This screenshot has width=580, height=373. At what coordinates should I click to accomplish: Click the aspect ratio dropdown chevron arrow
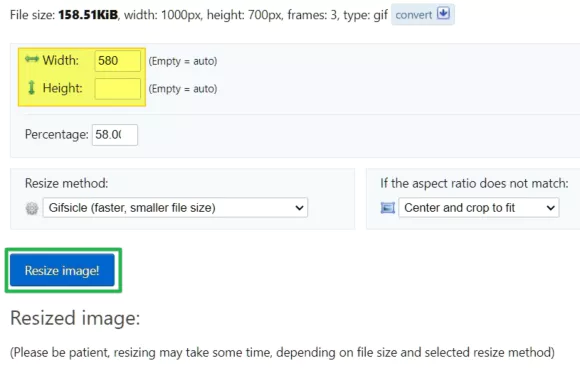point(550,208)
